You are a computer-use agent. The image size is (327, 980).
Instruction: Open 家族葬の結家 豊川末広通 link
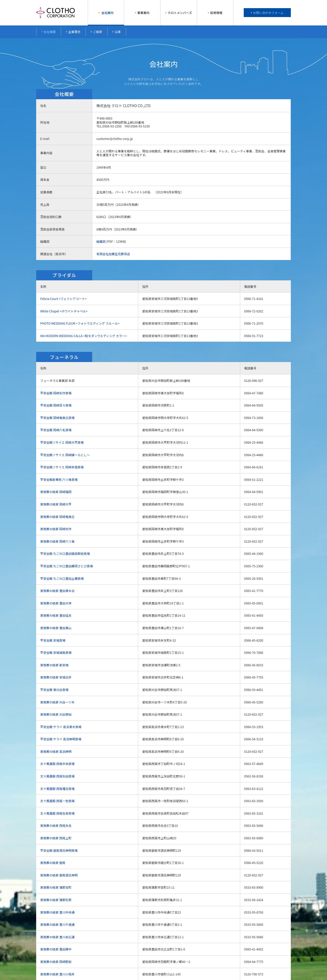coord(58,938)
